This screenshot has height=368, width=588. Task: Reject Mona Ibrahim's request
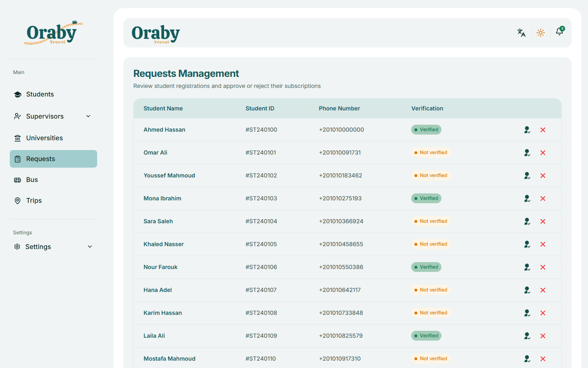[x=543, y=198]
